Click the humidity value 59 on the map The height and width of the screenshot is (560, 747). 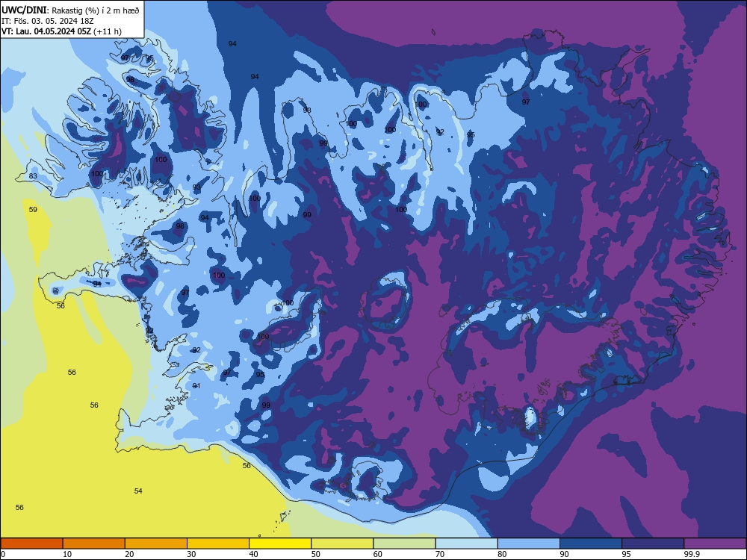(33, 210)
